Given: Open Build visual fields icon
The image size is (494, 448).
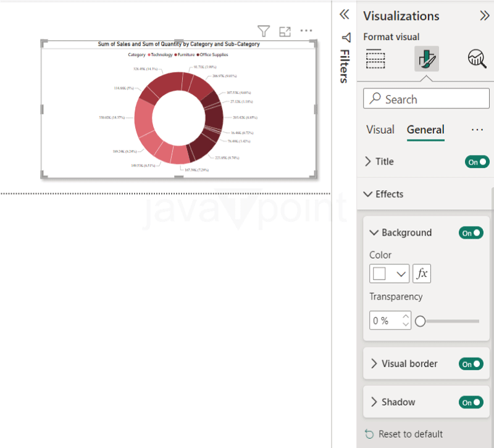Looking at the screenshot, I should [375, 59].
